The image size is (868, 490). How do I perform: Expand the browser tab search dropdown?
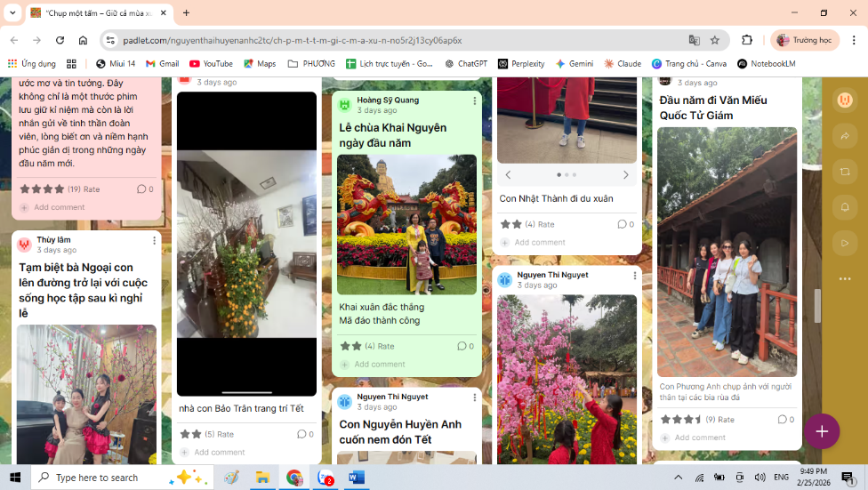[x=12, y=13]
